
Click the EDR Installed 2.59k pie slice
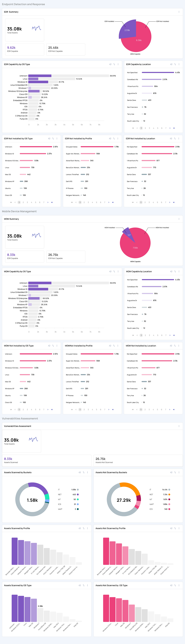[x=128, y=30]
